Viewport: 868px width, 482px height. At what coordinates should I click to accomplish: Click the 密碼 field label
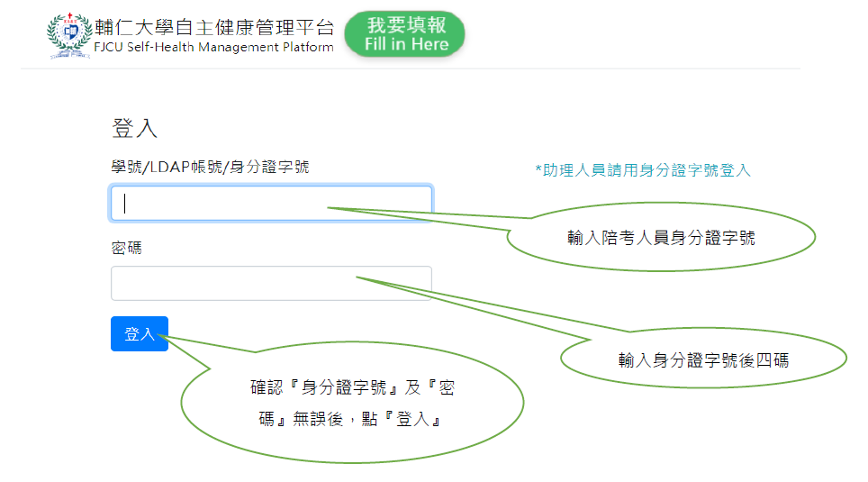(x=126, y=248)
